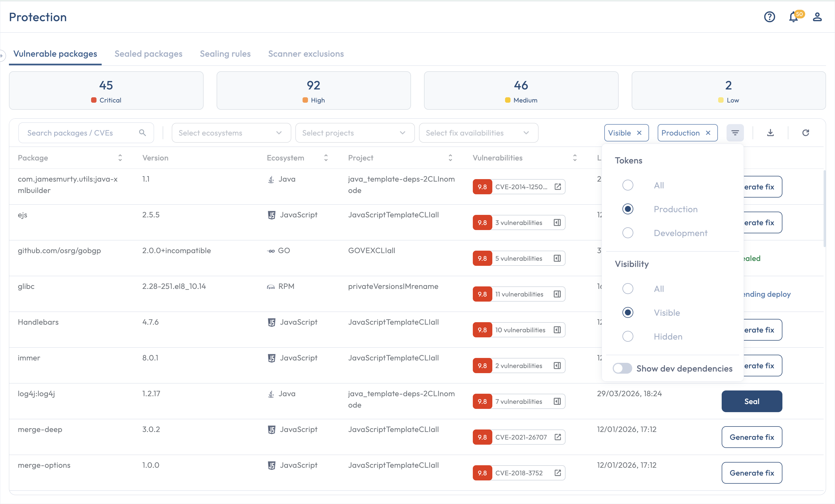Switch to Scanner exclusions tab

click(306, 54)
